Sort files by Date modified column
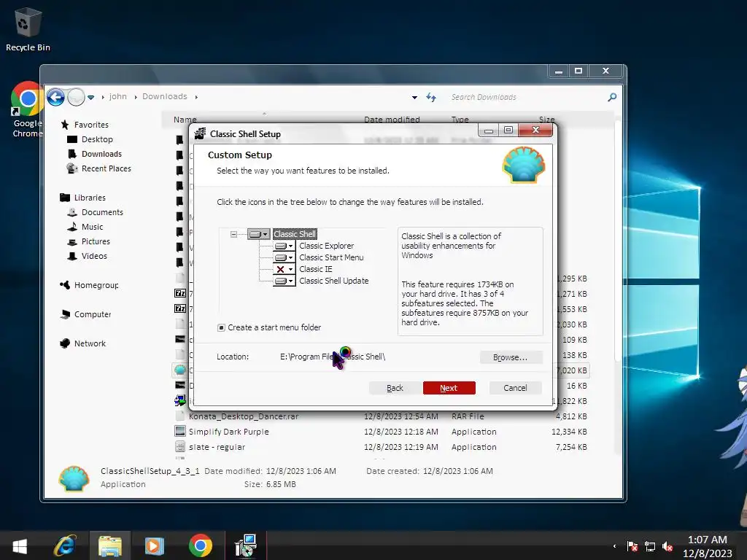The height and width of the screenshot is (560, 747). (392, 119)
